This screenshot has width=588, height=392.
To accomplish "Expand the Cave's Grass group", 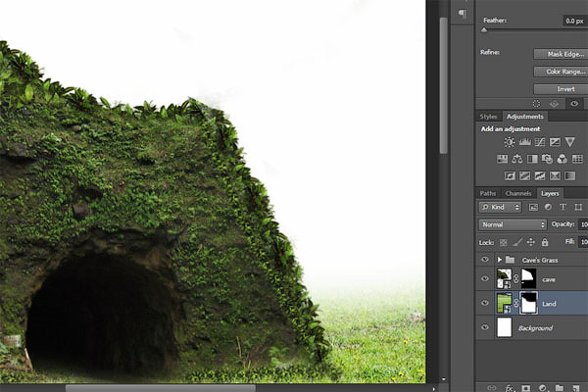I will [500, 260].
